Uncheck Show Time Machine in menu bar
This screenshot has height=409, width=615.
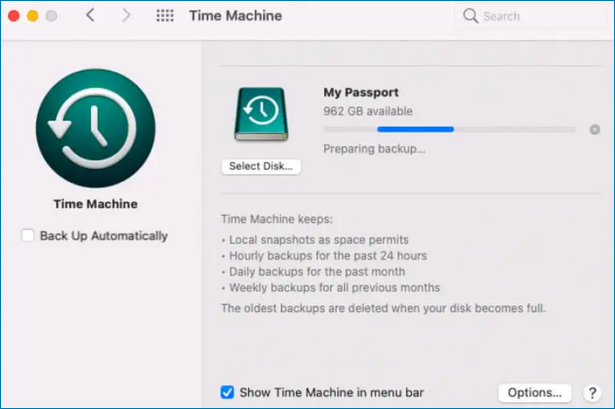click(x=227, y=392)
